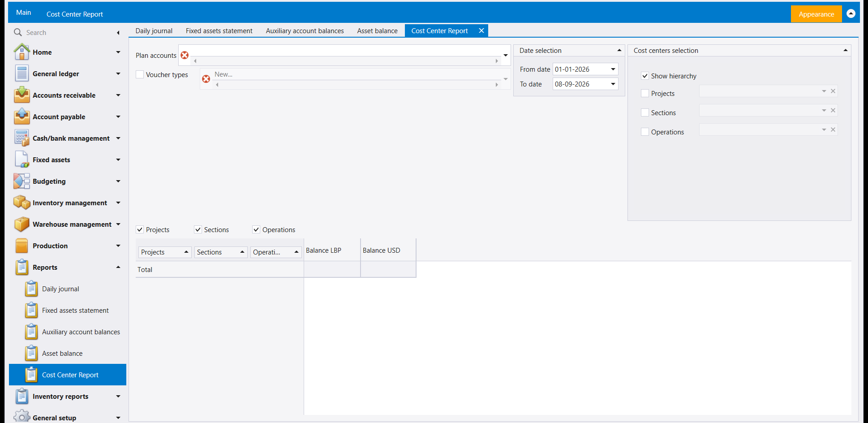
Task: Click the Cash/bank management calculator icon
Action: pyautogui.click(x=21, y=138)
